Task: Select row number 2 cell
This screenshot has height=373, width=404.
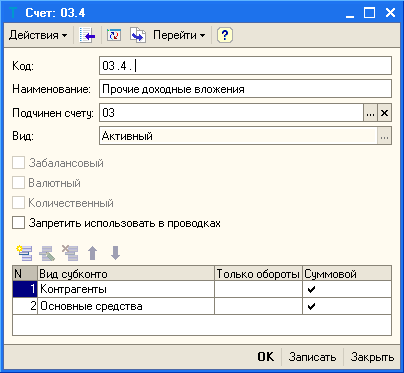Action: pos(25,306)
